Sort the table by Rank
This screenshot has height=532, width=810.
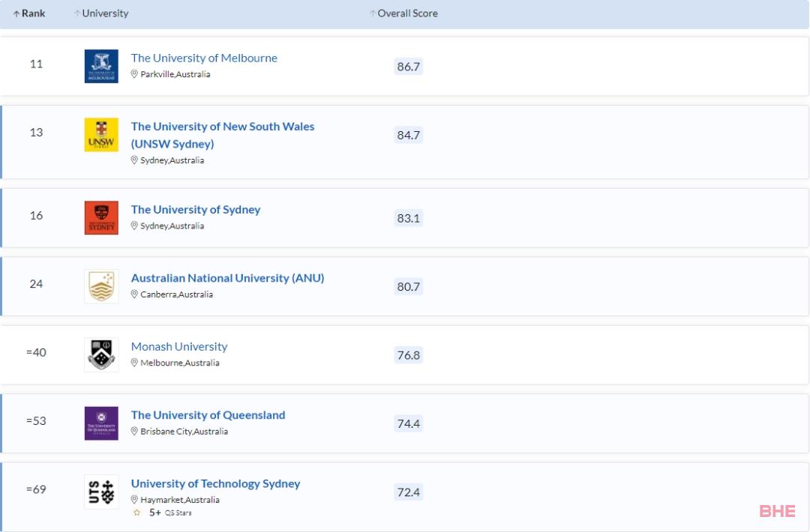click(29, 13)
